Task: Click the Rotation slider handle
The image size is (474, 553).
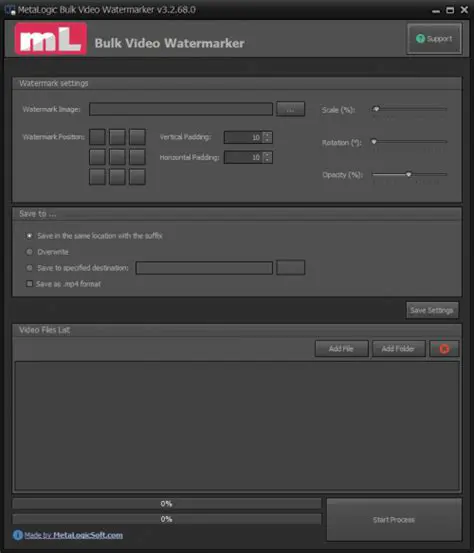Action: pos(374,142)
